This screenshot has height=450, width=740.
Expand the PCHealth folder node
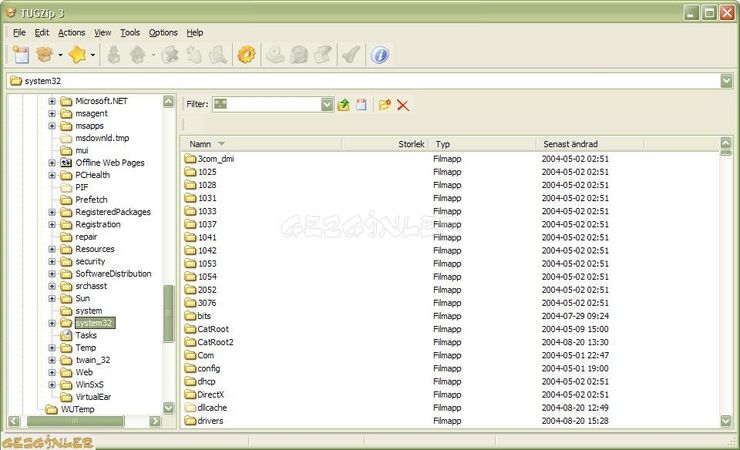coord(52,175)
